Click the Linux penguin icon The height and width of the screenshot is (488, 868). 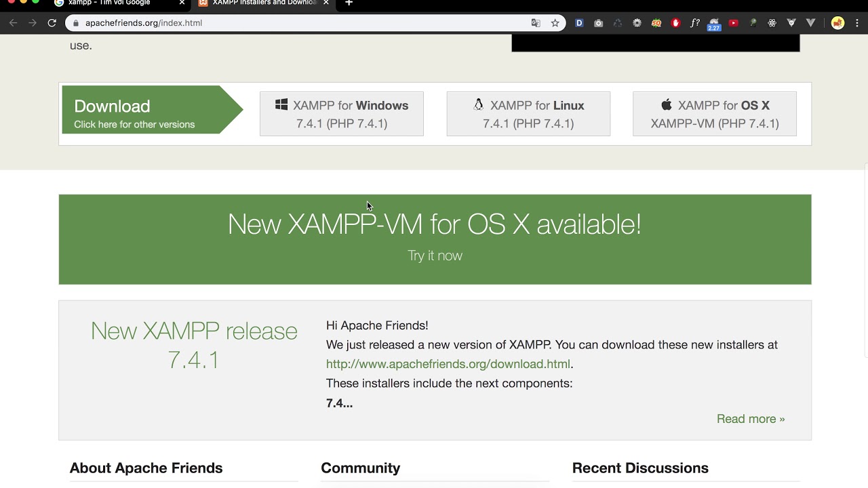pos(479,104)
